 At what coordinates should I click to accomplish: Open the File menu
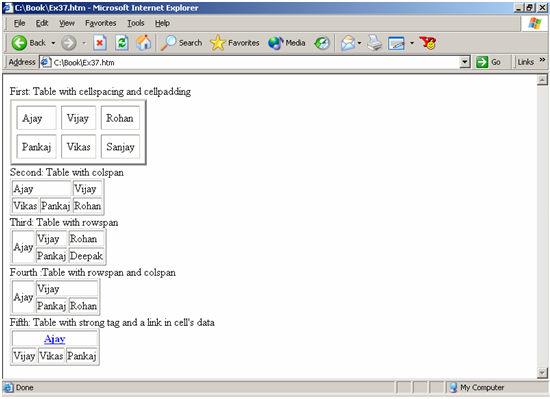click(x=19, y=23)
